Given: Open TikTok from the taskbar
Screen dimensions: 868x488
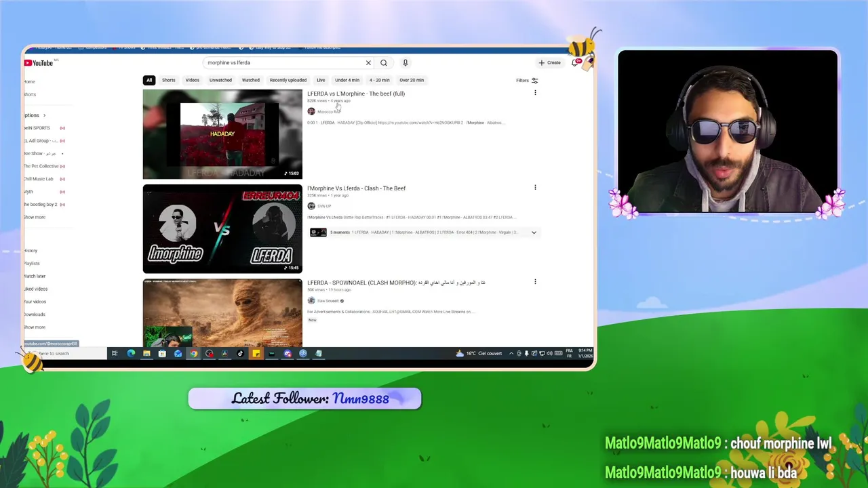Looking at the screenshot, I should click(240, 353).
